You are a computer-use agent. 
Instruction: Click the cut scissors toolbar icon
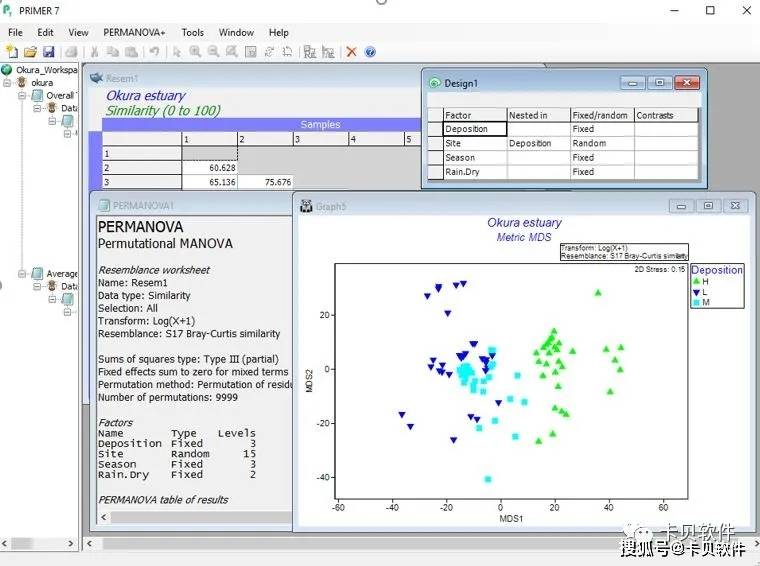pos(95,52)
